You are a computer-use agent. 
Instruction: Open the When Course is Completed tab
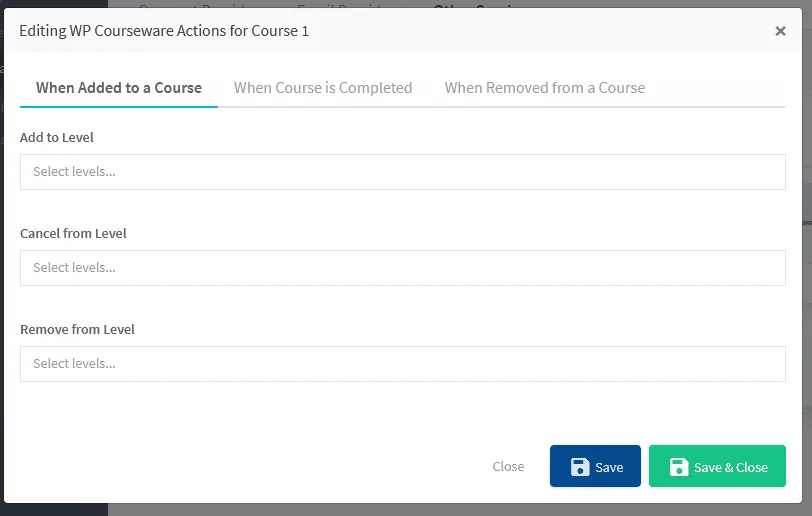click(x=323, y=88)
